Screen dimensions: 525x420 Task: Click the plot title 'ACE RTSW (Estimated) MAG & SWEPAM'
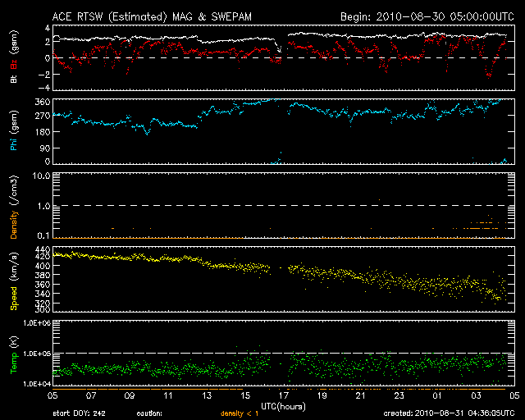tap(152, 16)
